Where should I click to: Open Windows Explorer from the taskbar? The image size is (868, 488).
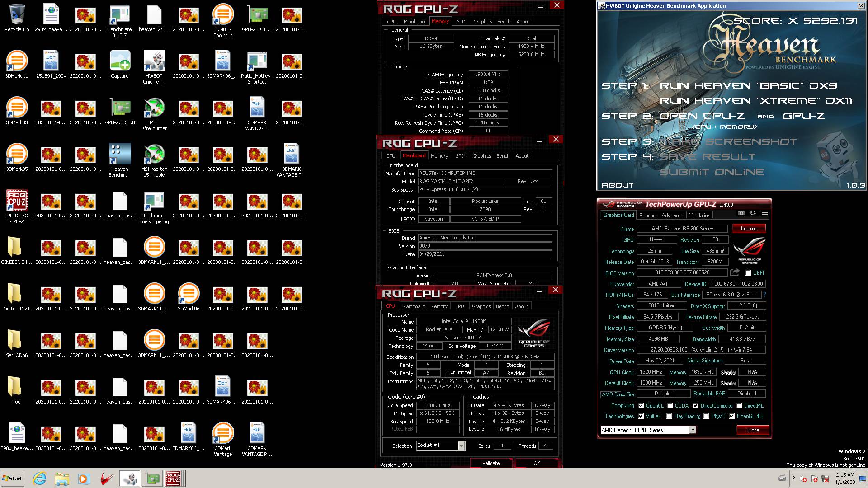[x=62, y=479]
